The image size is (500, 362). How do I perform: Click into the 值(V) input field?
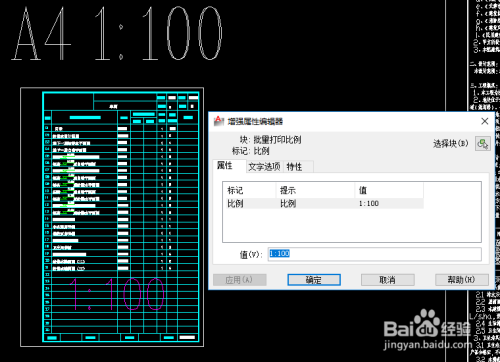[x=375, y=254]
